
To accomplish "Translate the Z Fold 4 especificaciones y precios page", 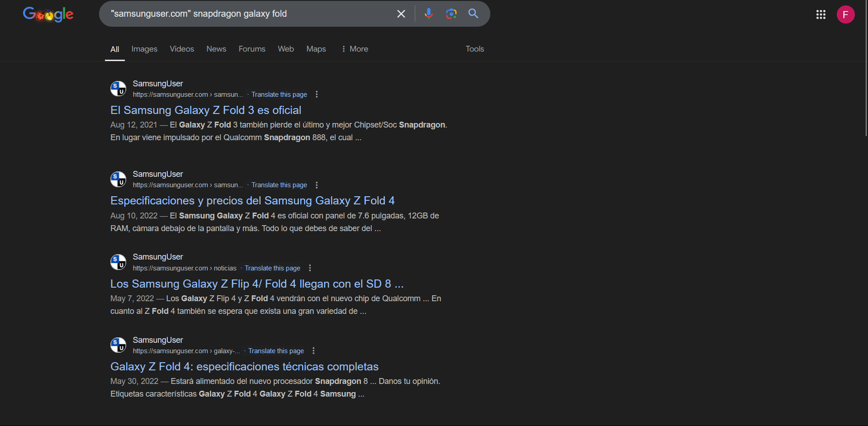I will 279,185.
